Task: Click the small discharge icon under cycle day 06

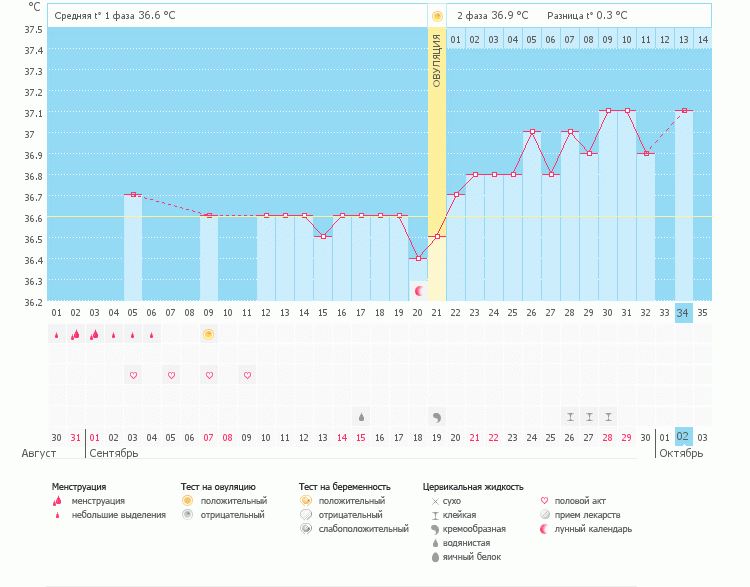Action: [151, 336]
